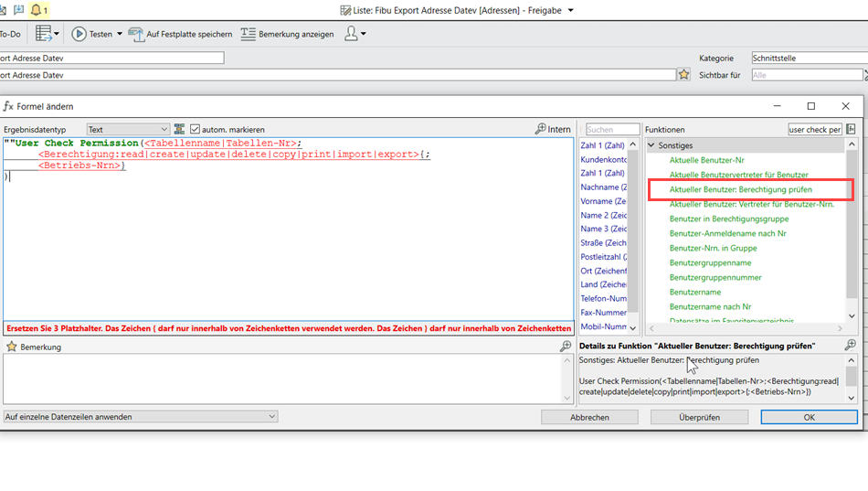Click the favorite star next to Kategorie
Screen dimensions: 868x491
pos(683,75)
